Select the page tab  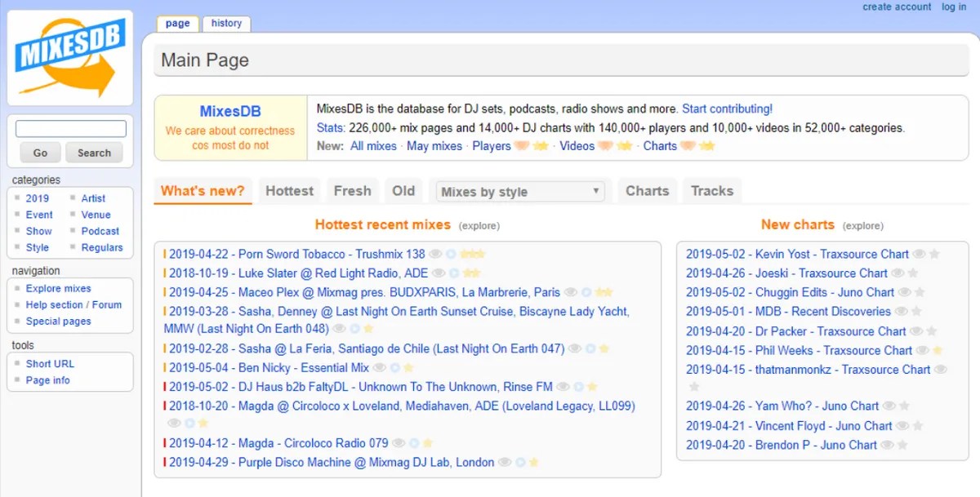coord(177,24)
